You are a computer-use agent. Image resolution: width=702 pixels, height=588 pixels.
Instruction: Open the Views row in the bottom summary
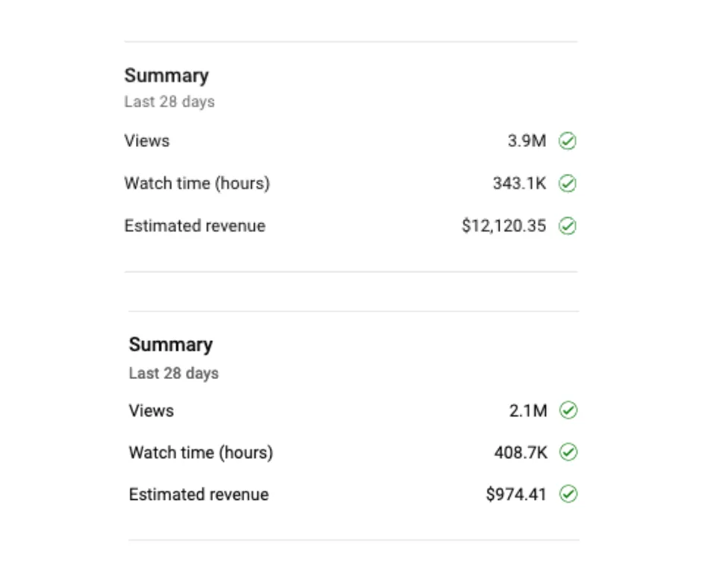[353, 410]
